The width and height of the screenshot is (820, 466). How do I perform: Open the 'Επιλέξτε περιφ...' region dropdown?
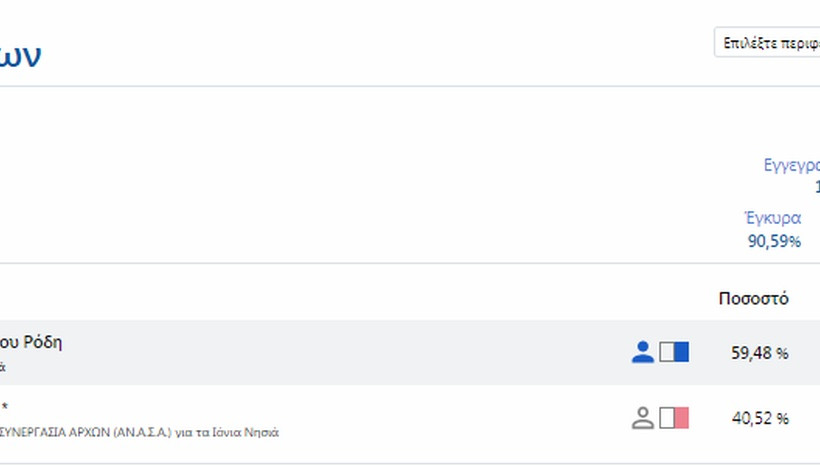[x=767, y=44]
